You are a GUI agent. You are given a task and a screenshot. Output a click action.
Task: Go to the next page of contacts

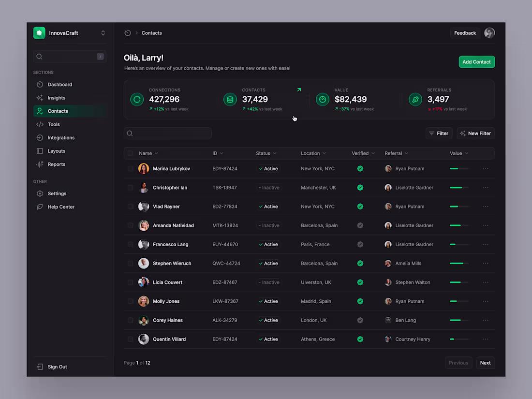coord(485,362)
